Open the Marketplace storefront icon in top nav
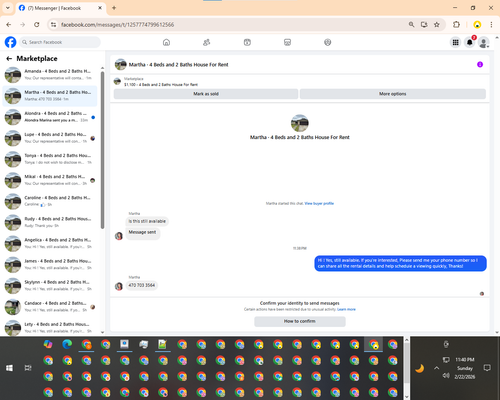Image resolution: width=500 pixels, height=400 pixels. pyautogui.click(x=287, y=42)
